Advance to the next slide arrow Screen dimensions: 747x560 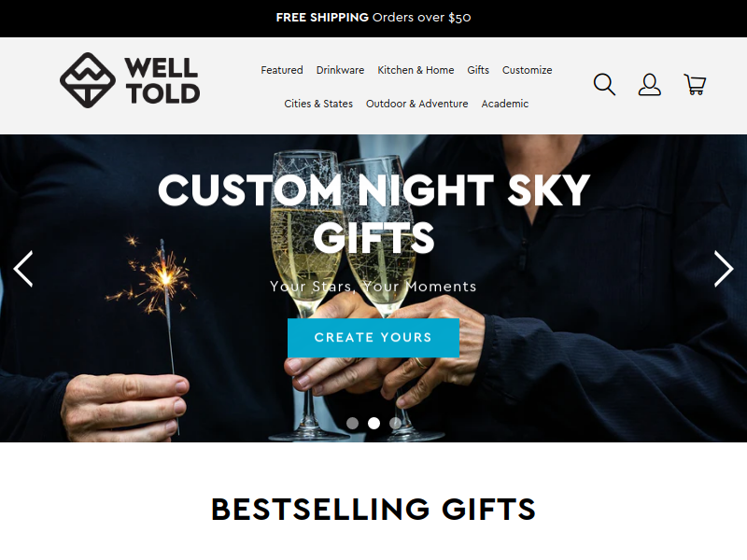tap(723, 269)
